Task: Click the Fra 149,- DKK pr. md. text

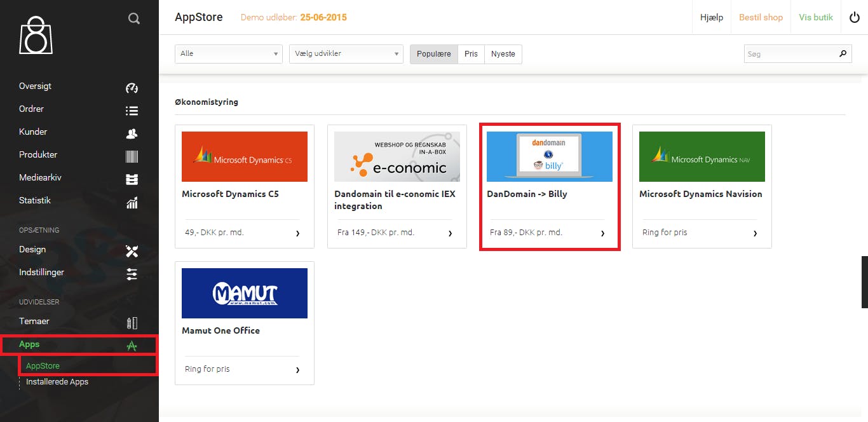Action: 376,233
